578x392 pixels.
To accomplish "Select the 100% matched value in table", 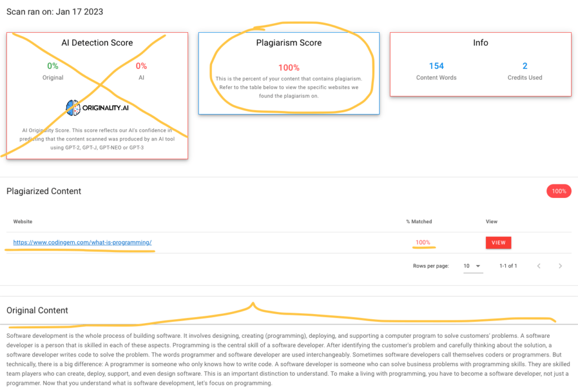I will (423, 243).
